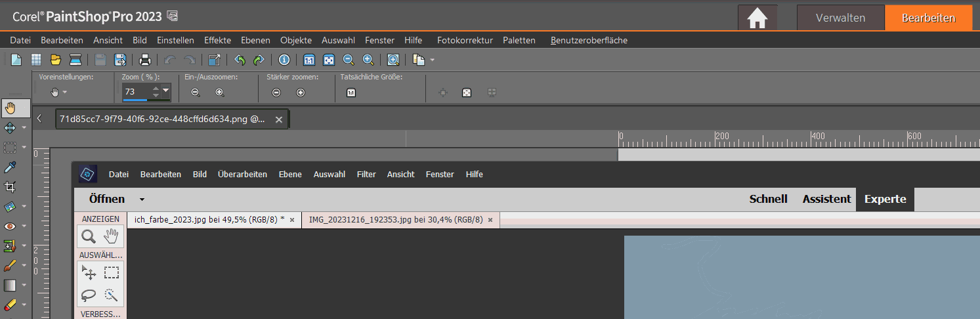
Task: Open the Fotokorrektur menu
Action: 465,40
